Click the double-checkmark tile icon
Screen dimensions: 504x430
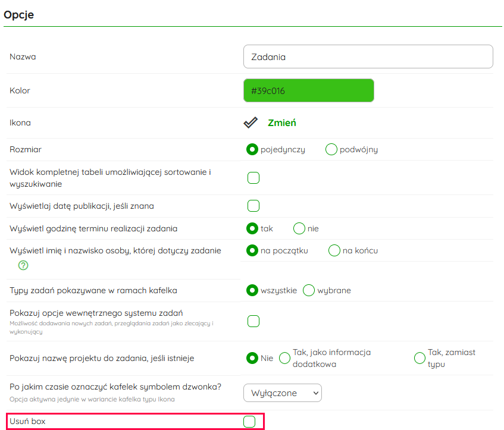tap(251, 123)
